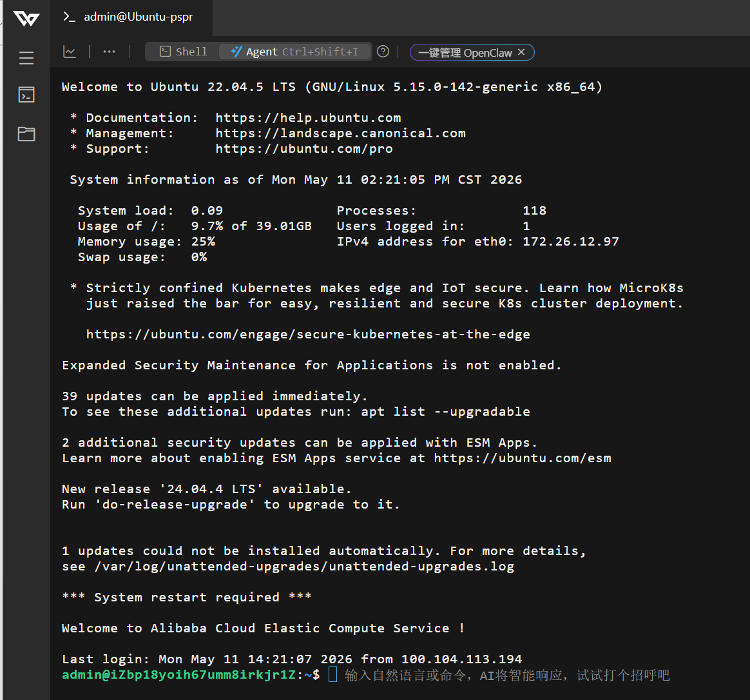Click the shell prompt admin@iZbp18yoih67umm8irkjr1Z
The height and width of the screenshot is (700, 750).
(x=179, y=675)
